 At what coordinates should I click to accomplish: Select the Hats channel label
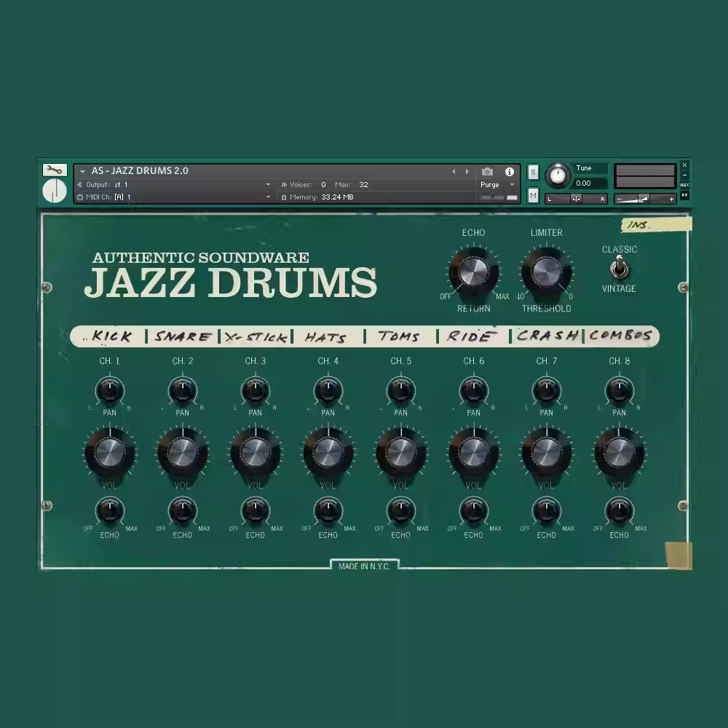[325, 337]
